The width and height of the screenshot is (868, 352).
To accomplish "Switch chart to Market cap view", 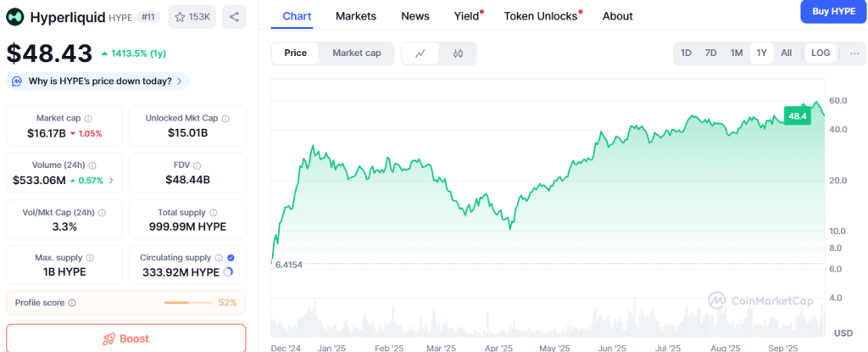I will pyautogui.click(x=356, y=53).
